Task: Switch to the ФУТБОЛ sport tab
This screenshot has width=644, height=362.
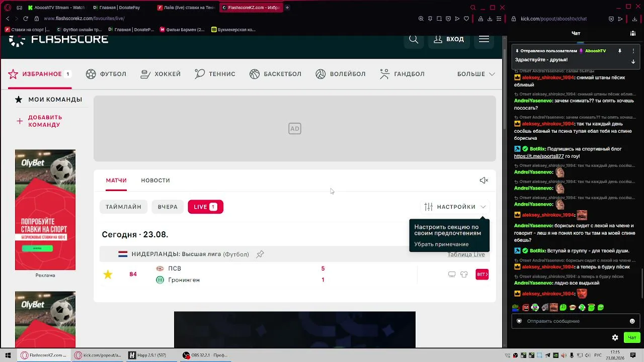Action: click(106, 74)
